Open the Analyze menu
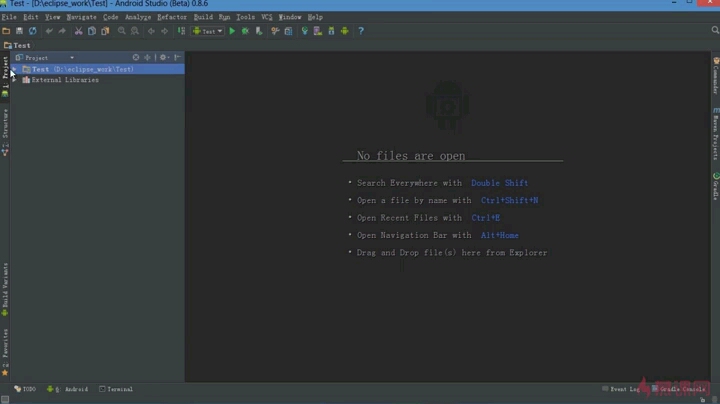The image size is (720, 404). click(x=138, y=17)
